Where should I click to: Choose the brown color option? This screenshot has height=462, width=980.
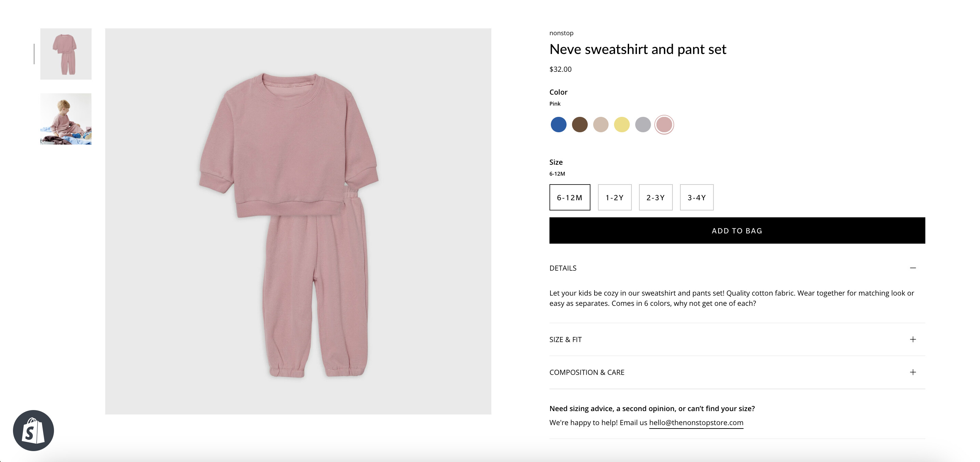(x=580, y=124)
